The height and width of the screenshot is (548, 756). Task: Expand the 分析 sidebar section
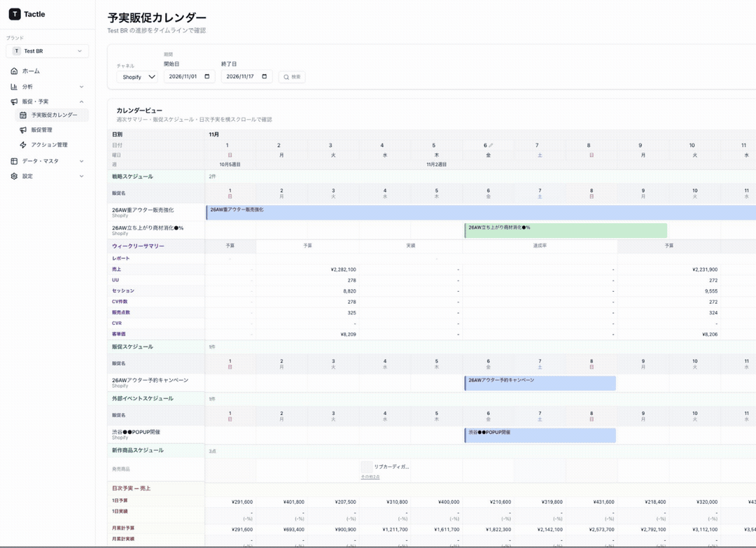(48, 87)
